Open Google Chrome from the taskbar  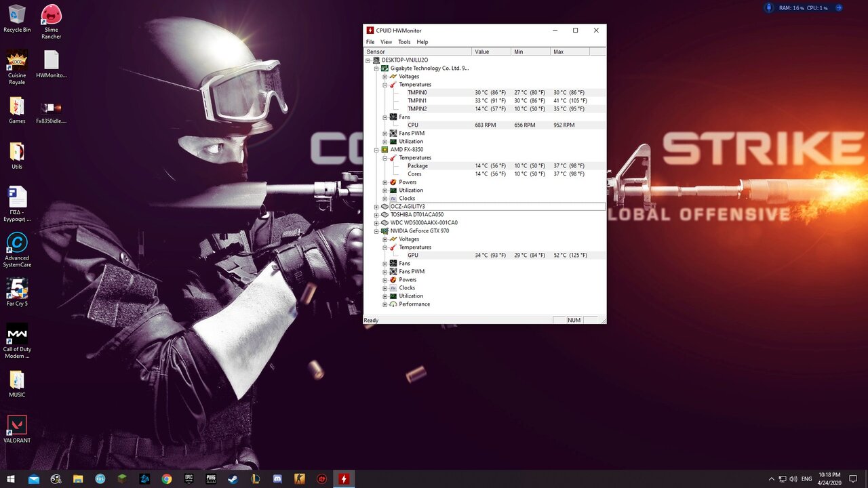(167, 479)
